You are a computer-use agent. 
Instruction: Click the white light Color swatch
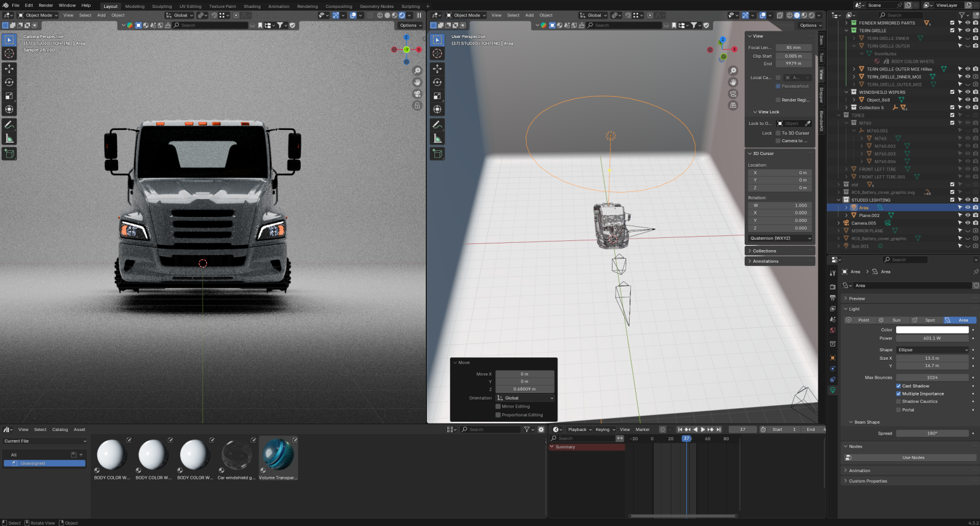point(932,330)
